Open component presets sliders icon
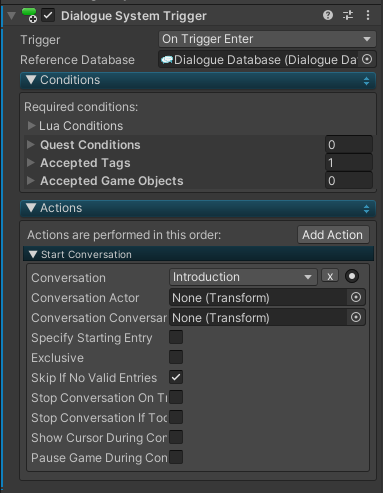 point(348,15)
